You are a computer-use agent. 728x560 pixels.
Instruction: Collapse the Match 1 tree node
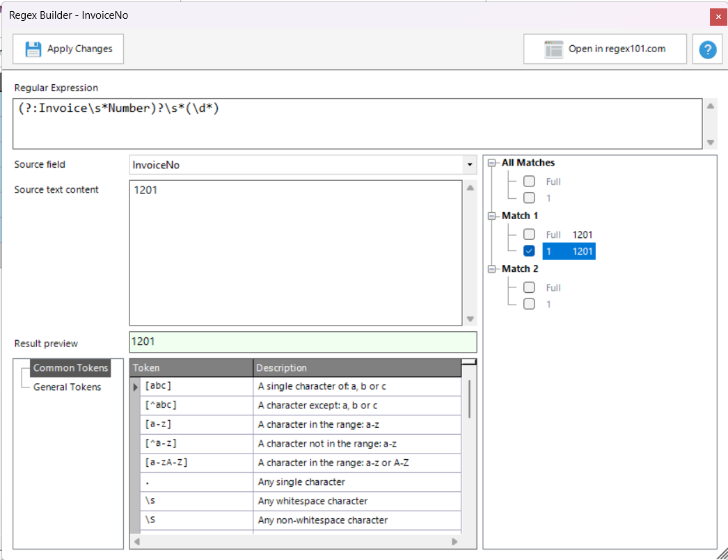(493, 216)
